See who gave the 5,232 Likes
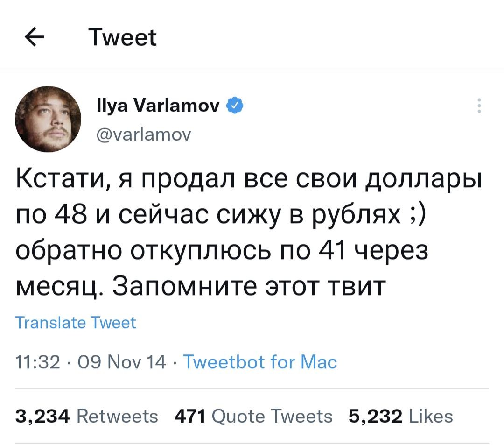 (x=400, y=416)
